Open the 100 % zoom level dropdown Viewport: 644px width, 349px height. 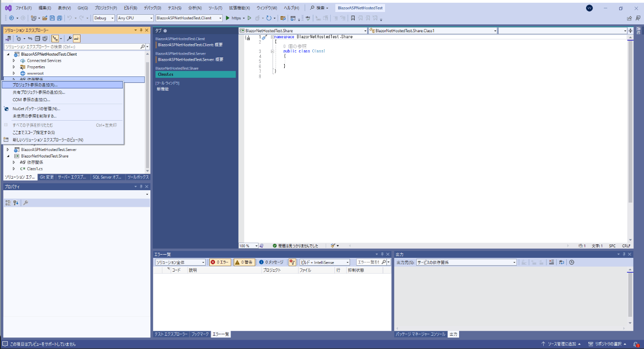tap(248, 246)
